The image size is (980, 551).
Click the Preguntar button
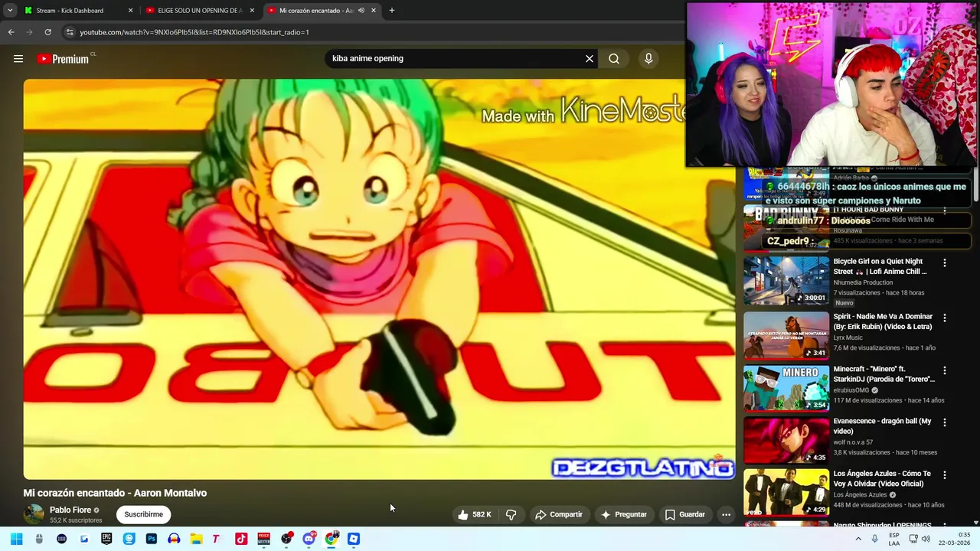(x=624, y=515)
